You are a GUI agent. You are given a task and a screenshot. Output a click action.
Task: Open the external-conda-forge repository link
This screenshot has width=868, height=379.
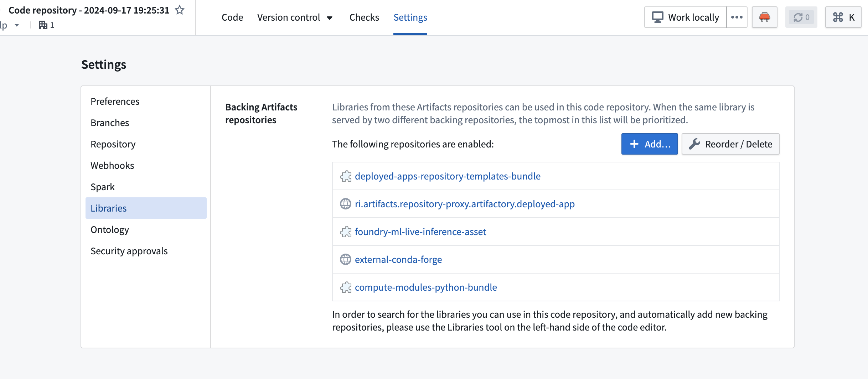tap(398, 259)
